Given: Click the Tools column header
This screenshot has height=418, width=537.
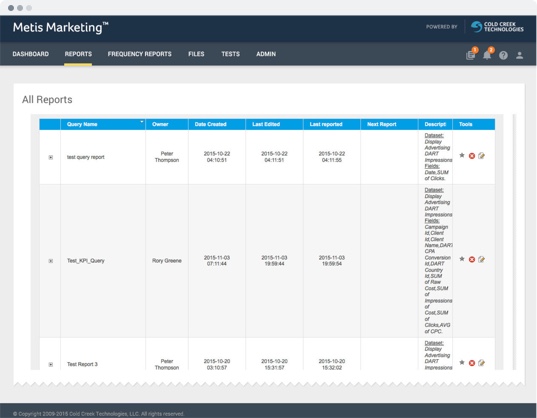Looking at the screenshot, I should [x=474, y=124].
